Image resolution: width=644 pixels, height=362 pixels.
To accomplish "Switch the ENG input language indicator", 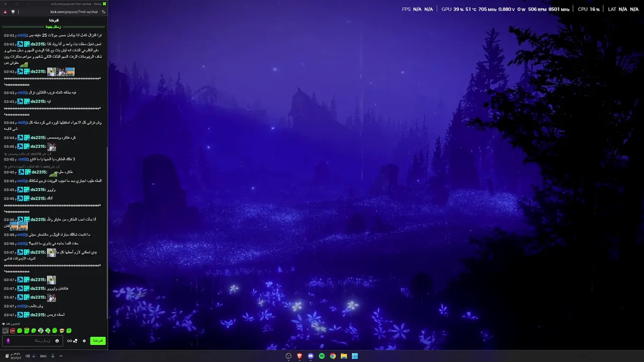I will [x=43, y=356].
